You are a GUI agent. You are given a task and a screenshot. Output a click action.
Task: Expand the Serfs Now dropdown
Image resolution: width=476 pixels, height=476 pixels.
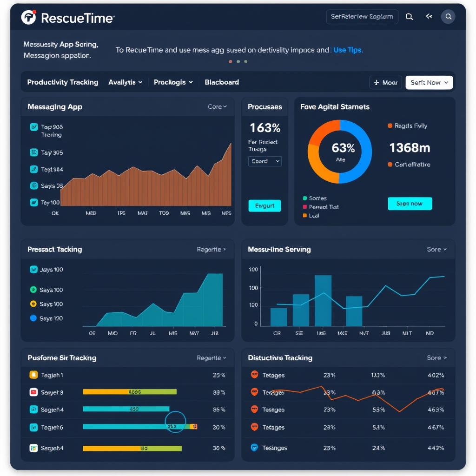(429, 83)
